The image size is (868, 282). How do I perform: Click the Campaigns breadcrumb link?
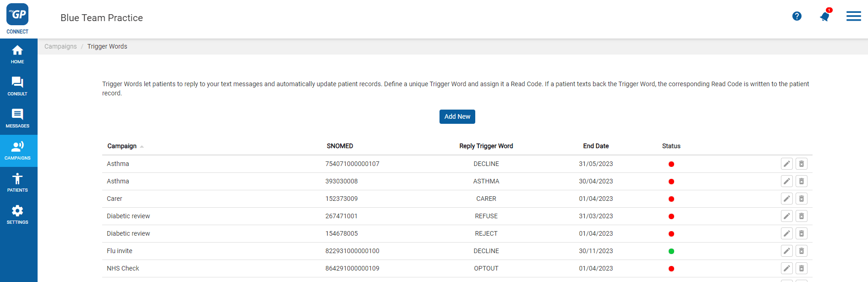point(60,46)
